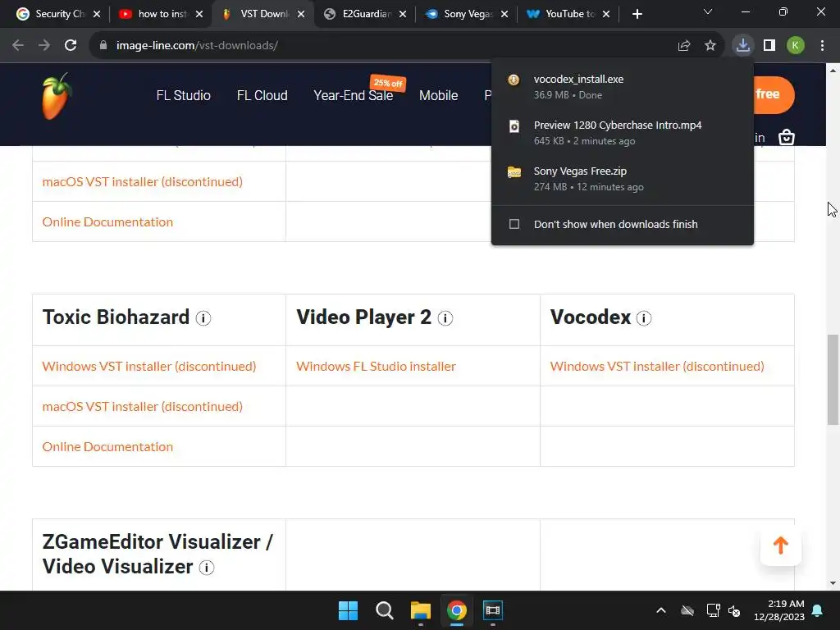Bookmark this page with star icon
The width and height of the screenshot is (840, 630).
(x=710, y=46)
